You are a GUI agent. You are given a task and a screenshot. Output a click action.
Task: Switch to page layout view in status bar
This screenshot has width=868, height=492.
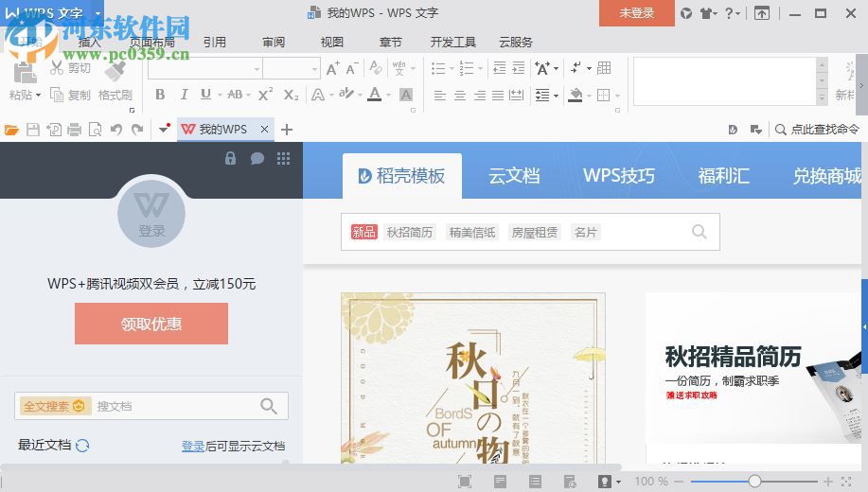(500, 482)
